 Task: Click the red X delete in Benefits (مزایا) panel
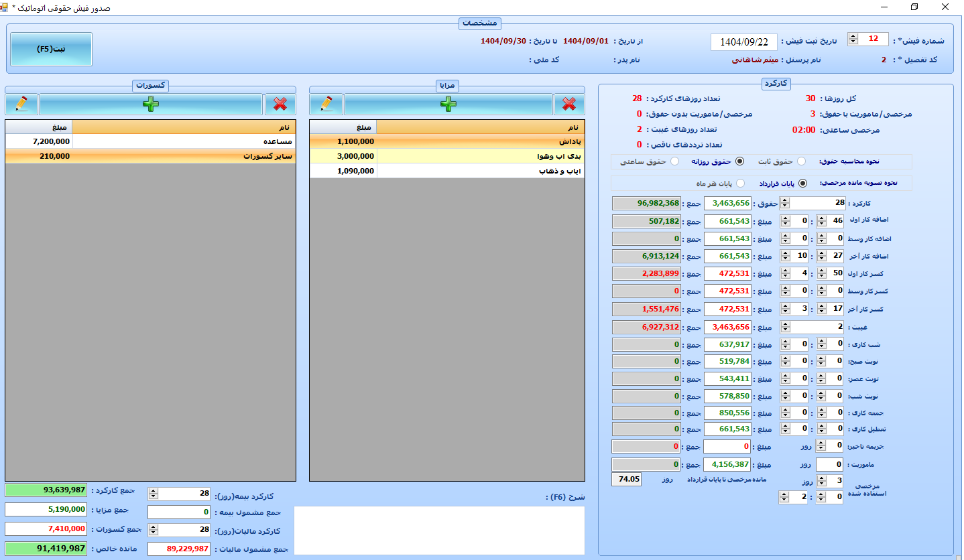(x=569, y=104)
